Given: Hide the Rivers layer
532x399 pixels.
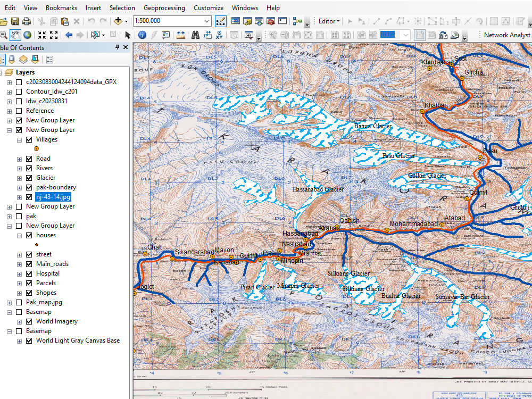Looking at the screenshot, I should pos(29,168).
